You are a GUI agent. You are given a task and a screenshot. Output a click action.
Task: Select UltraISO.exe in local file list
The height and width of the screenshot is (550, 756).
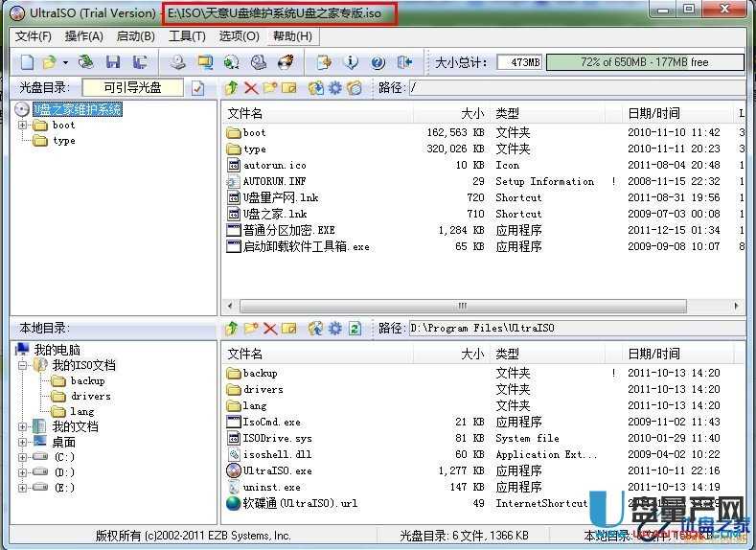[x=277, y=470]
